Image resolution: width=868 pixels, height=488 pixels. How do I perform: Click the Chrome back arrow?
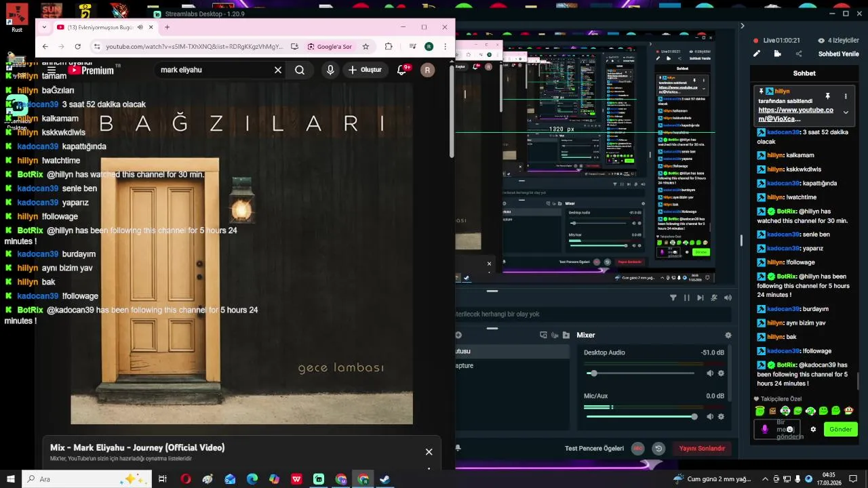tap(45, 47)
